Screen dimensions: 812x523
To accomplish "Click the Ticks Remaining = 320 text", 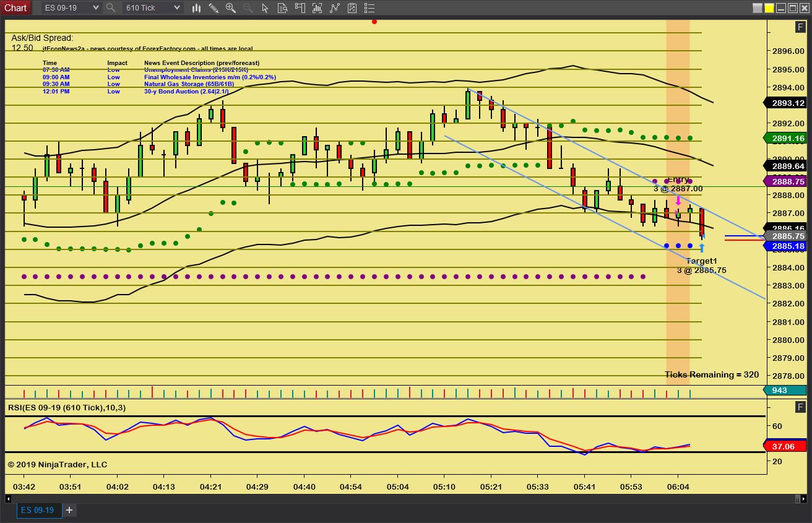I will (712, 374).
